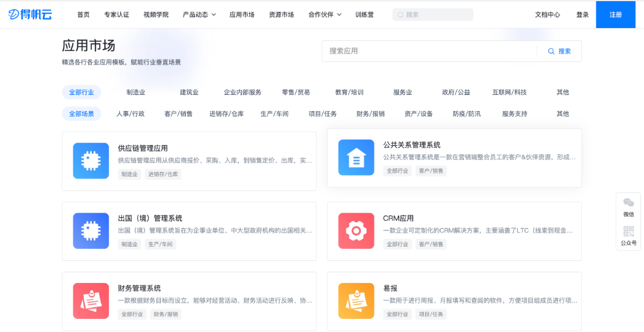The width and height of the screenshot is (644, 332).
Task: Select the 全部行业 filter
Action: [x=81, y=92]
